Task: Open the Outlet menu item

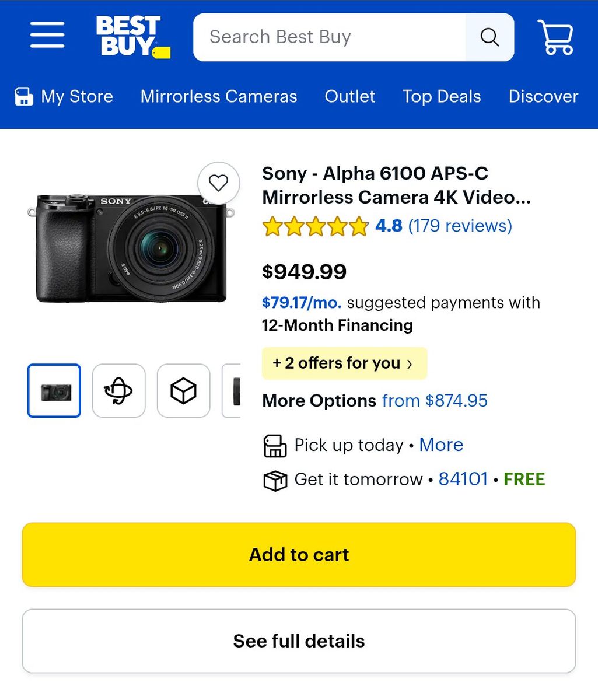Action: [x=350, y=97]
